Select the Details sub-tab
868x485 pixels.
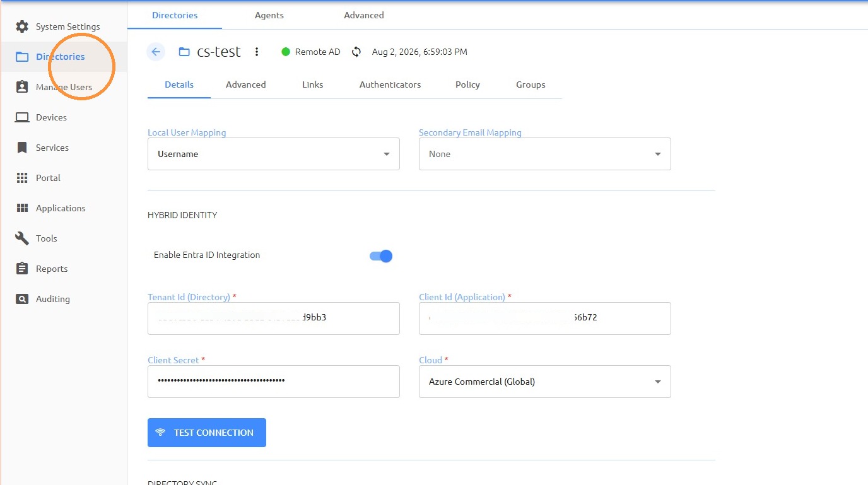[179, 85]
